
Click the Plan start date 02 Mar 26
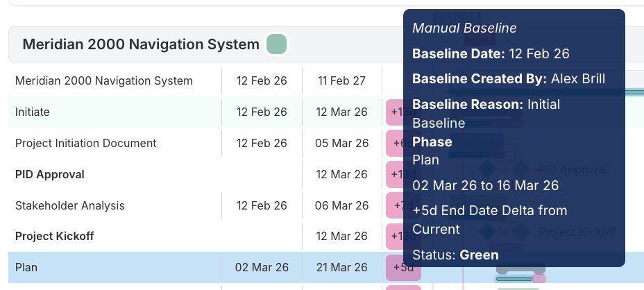click(x=262, y=267)
